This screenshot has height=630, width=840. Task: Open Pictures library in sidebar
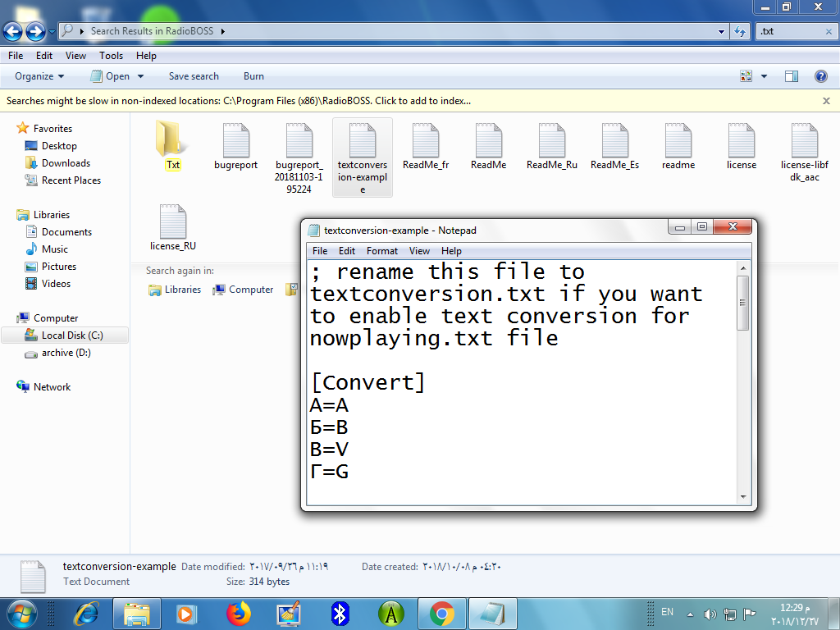pos(52,267)
